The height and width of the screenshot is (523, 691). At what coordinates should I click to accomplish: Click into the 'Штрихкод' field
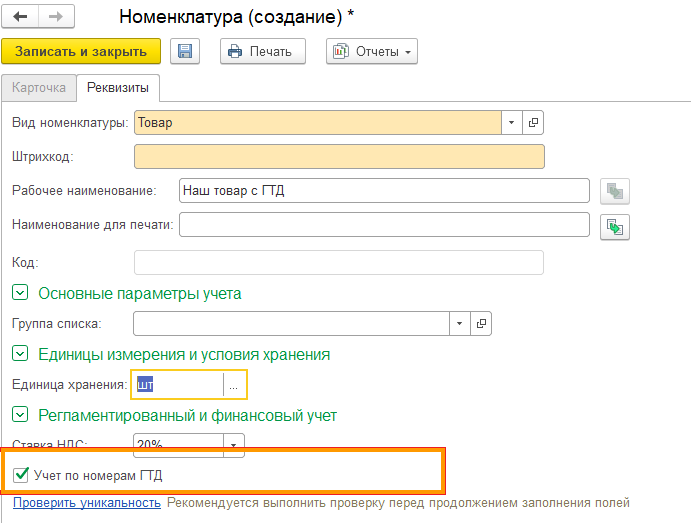pos(339,156)
